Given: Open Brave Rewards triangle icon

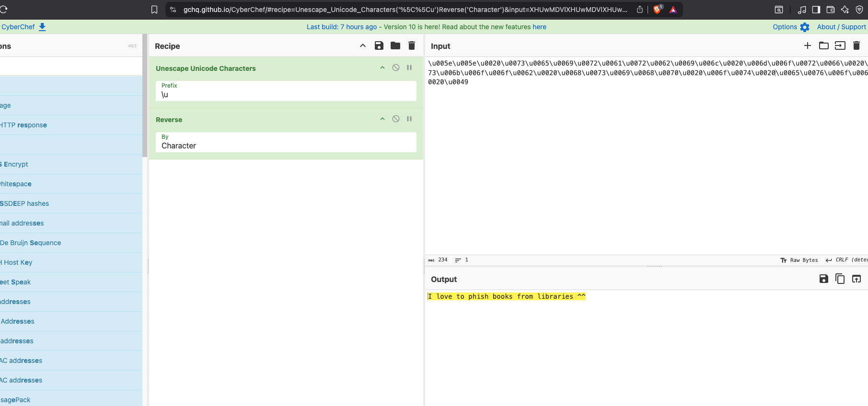Looking at the screenshot, I should (x=673, y=10).
